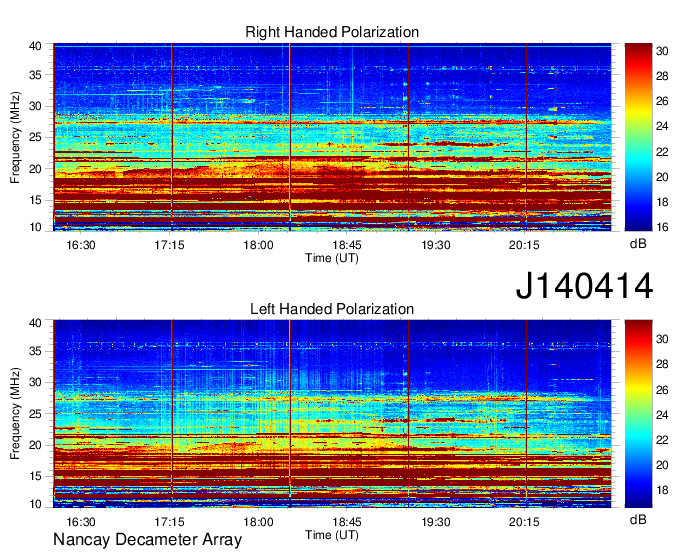The height and width of the screenshot is (552, 680).
Task: Click the 26 dB mark on top color bar
Action: [662, 101]
